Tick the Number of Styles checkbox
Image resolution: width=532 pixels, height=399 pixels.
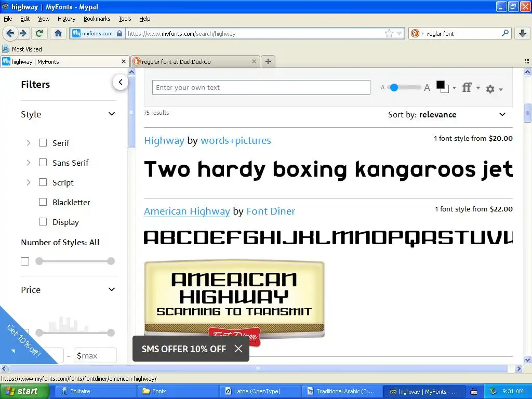click(25, 261)
